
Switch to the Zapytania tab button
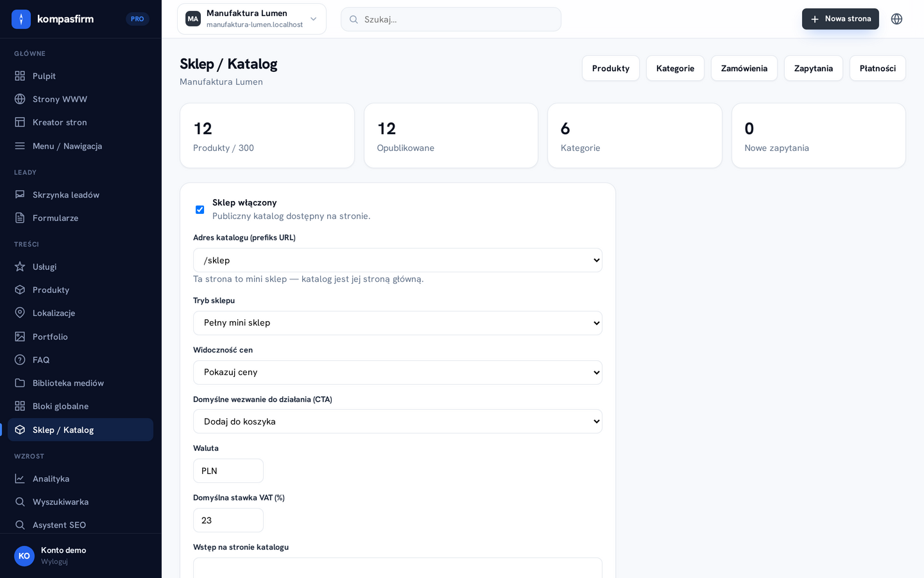814,68
